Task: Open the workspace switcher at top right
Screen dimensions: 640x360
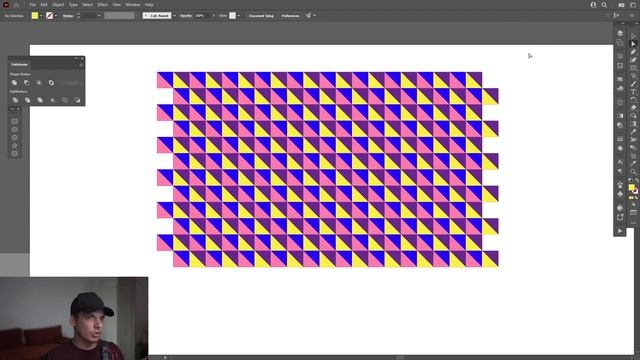Action: [x=633, y=5]
